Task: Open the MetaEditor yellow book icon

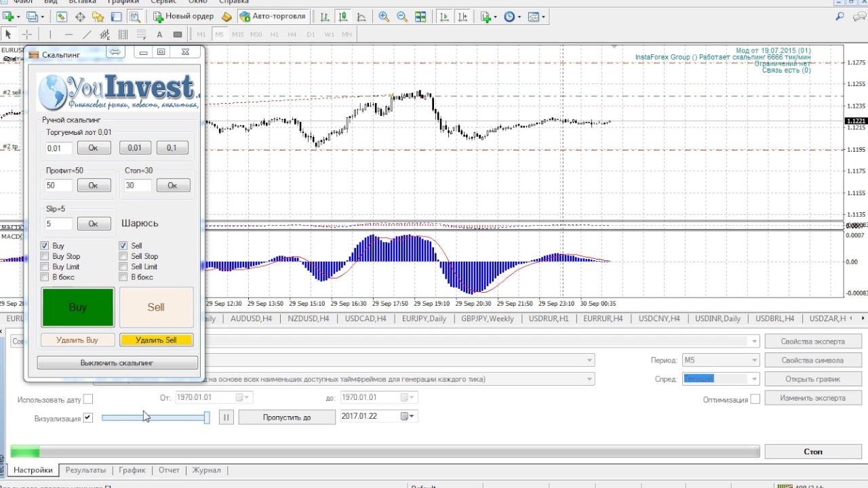Action: pos(226,16)
